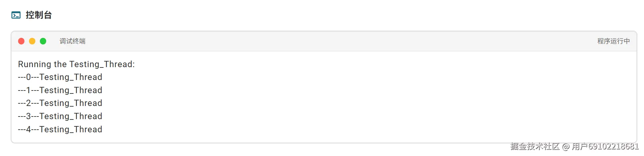Click the '---0---Testing_Thread' output line

point(60,77)
